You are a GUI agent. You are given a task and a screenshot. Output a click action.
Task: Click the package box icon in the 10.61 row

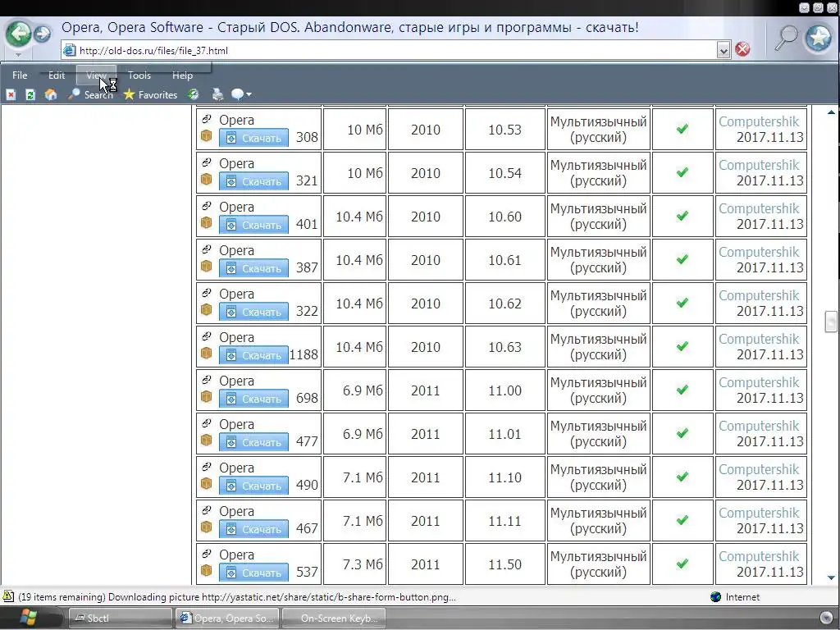pos(206,266)
